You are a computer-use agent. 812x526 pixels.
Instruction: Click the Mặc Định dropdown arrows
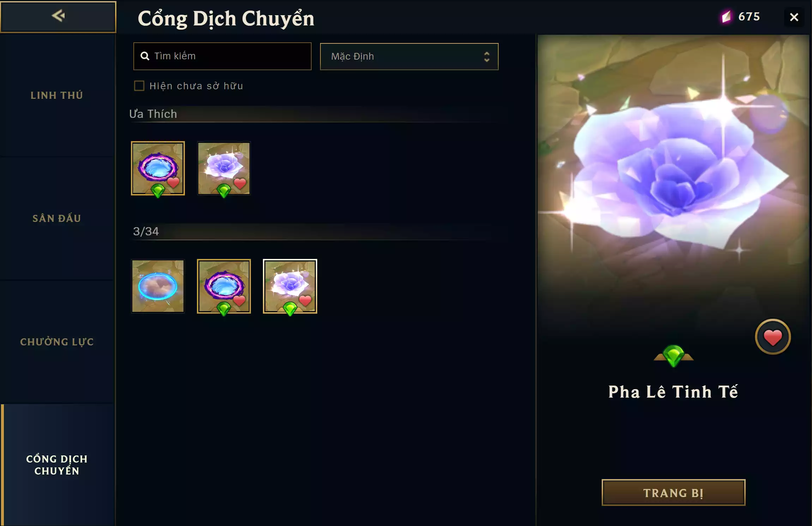pyautogui.click(x=487, y=57)
